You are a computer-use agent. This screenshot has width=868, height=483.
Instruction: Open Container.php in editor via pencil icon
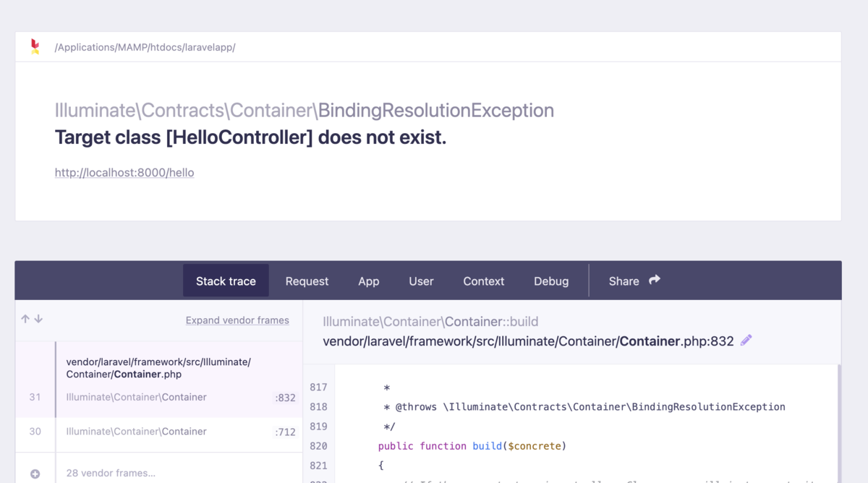[x=746, y=340]
